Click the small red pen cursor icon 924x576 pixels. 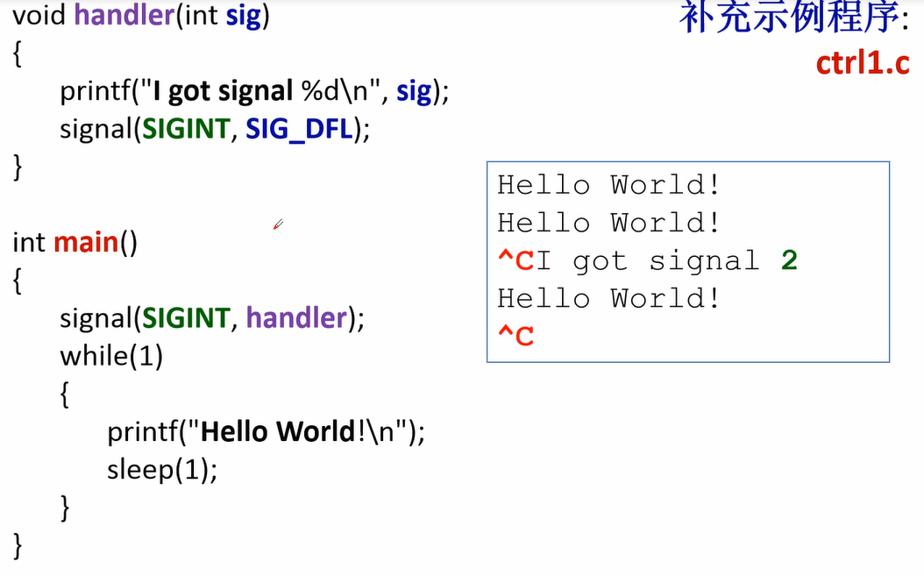tap(278, 224)
